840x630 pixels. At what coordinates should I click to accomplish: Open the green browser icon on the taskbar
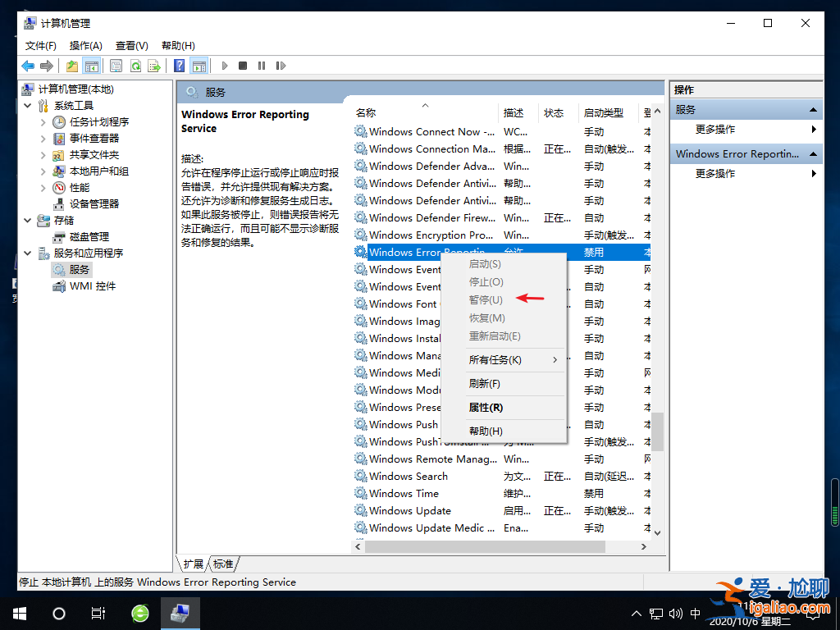139,613
